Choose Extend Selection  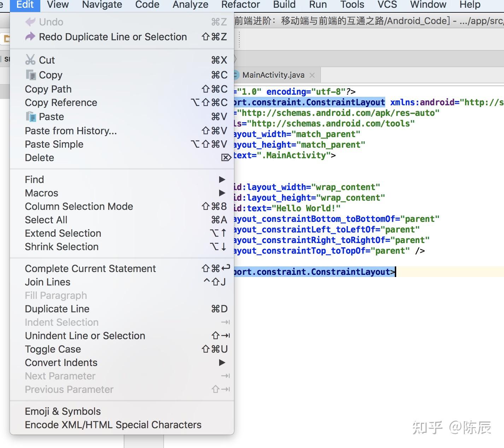(122, 233)
